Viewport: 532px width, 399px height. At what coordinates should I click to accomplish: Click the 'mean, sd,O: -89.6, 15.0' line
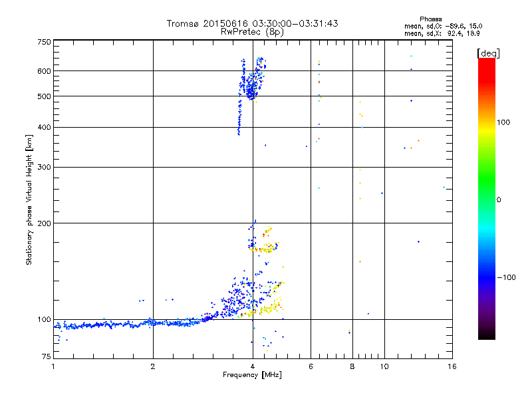pyautogui.click(x=443, y=26)
